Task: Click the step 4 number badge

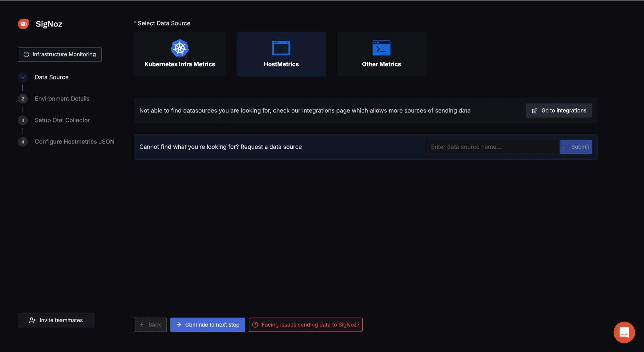Action: 23,142
